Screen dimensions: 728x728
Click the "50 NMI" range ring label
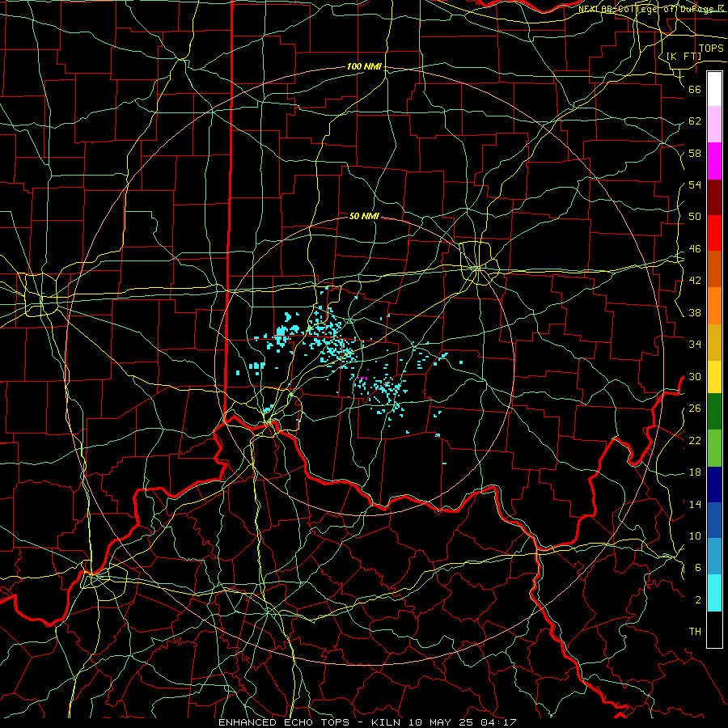point(364,216)
